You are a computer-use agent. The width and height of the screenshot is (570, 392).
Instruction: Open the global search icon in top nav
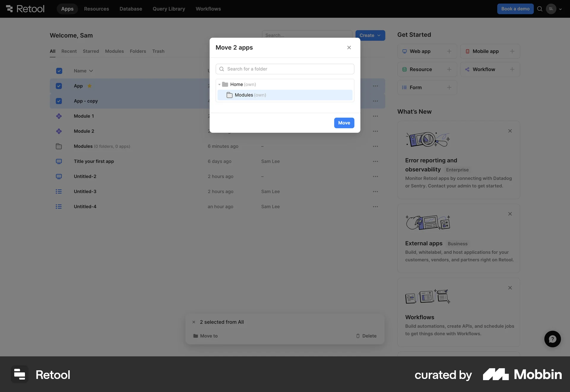[539, 9]
